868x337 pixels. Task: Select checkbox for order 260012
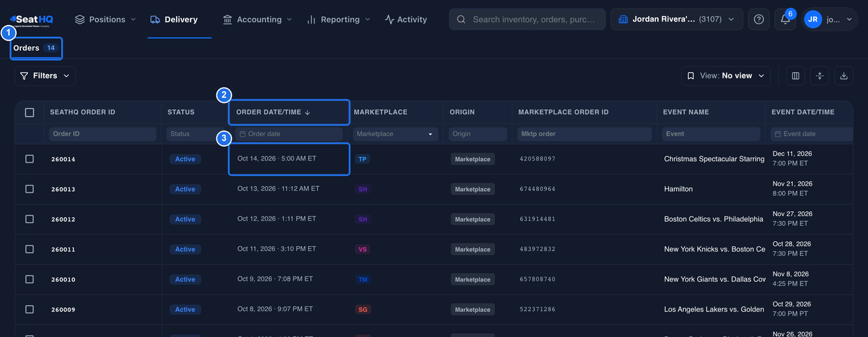[x=29, y=219]
